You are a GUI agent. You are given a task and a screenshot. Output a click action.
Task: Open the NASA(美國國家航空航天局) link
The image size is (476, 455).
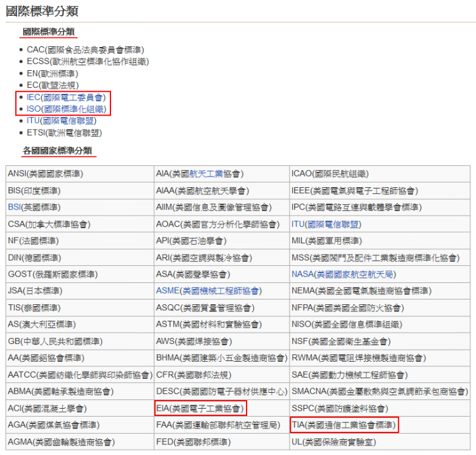[x=344, y=274]
